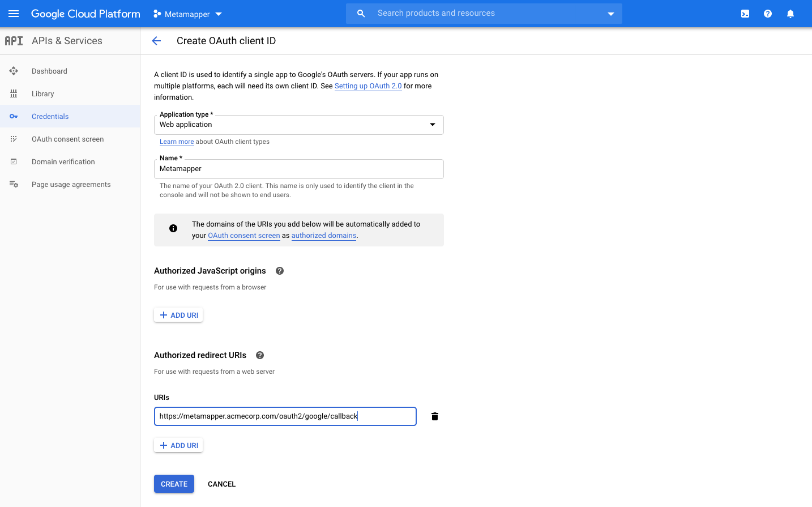The height and width of the screenshot is (507, 812).
Task: Go back with the left arrow
Action: pos(157,41)
